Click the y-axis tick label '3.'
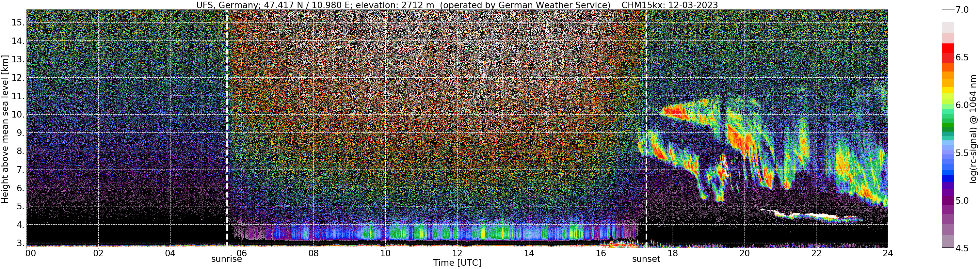This screenshot has height=269, width=980. [x=21, y=243]
